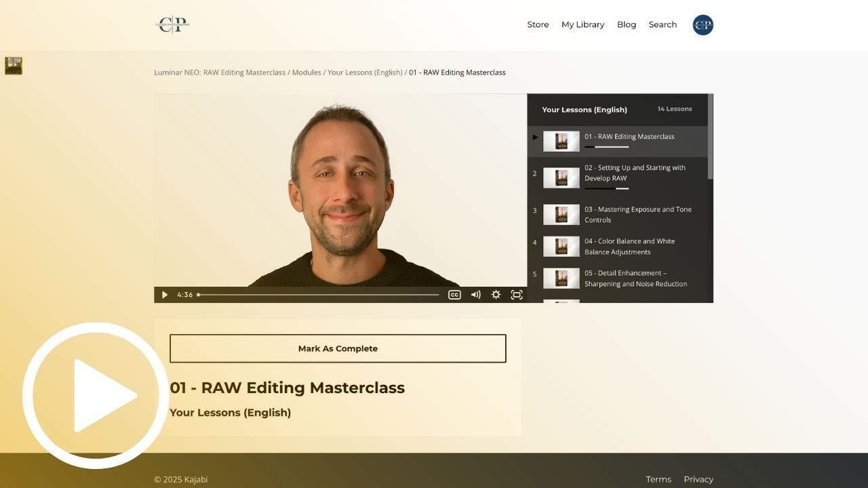Go to the Modules breadcrumb
The image size is (868, 488).
coord(307,73)
